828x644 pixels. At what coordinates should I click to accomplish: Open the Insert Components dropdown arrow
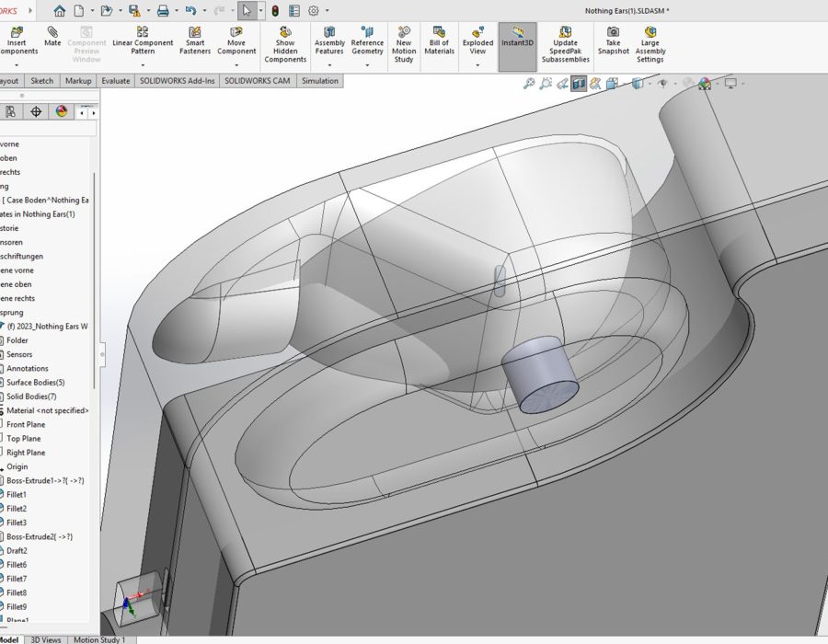point(17,63)
